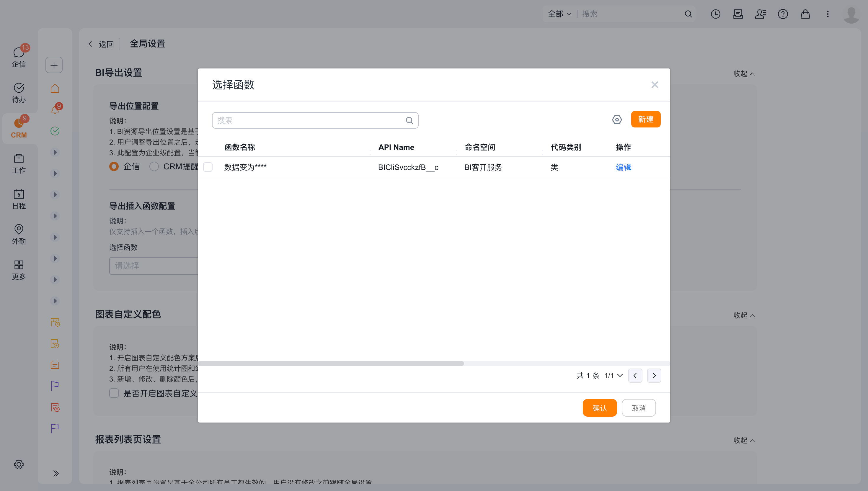Enable the 是否开启图表自定义 checkbox
This screenshot has height=491, width=868.
click(114, 393)
